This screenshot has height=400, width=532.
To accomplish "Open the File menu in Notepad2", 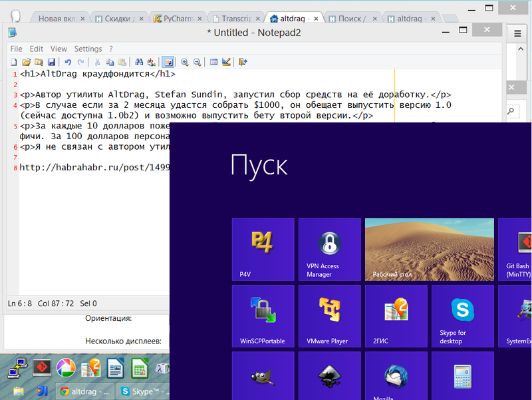I will [16, 49].
